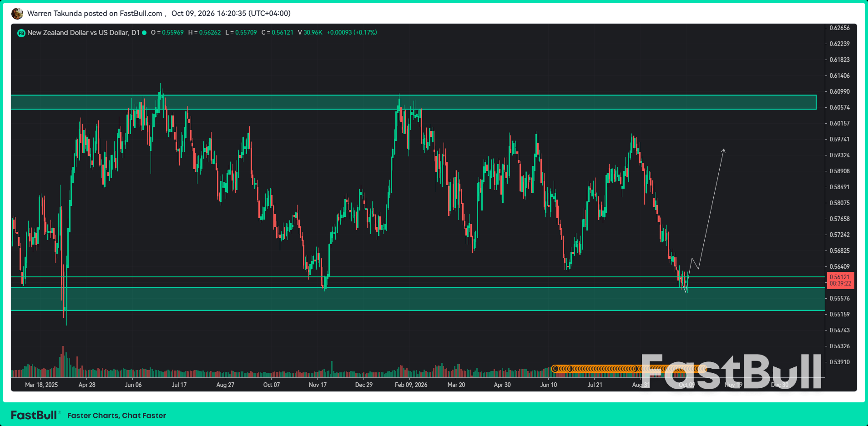Click the volume value V 30.96K

click(310, 33)
